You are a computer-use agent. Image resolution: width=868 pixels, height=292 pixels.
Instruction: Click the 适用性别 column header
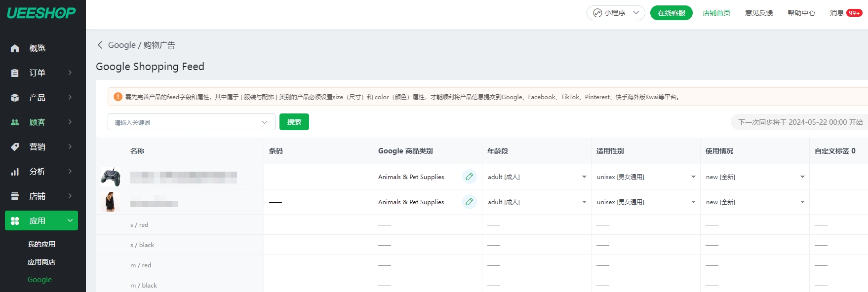pyautogui.click(x=610, y=151)
